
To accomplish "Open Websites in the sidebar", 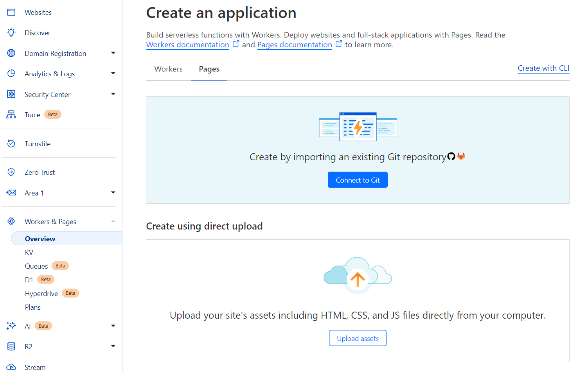I will click(x=38, y=13).
